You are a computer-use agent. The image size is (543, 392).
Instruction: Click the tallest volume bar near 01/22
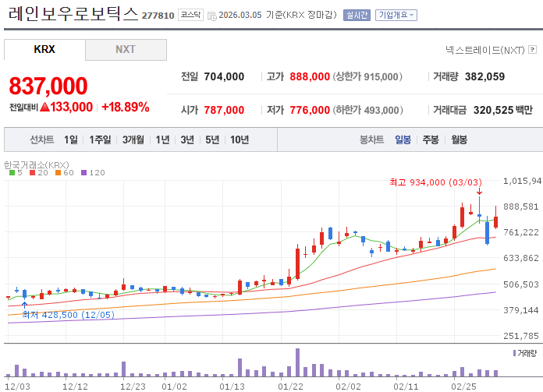click(x=297, y=362)
